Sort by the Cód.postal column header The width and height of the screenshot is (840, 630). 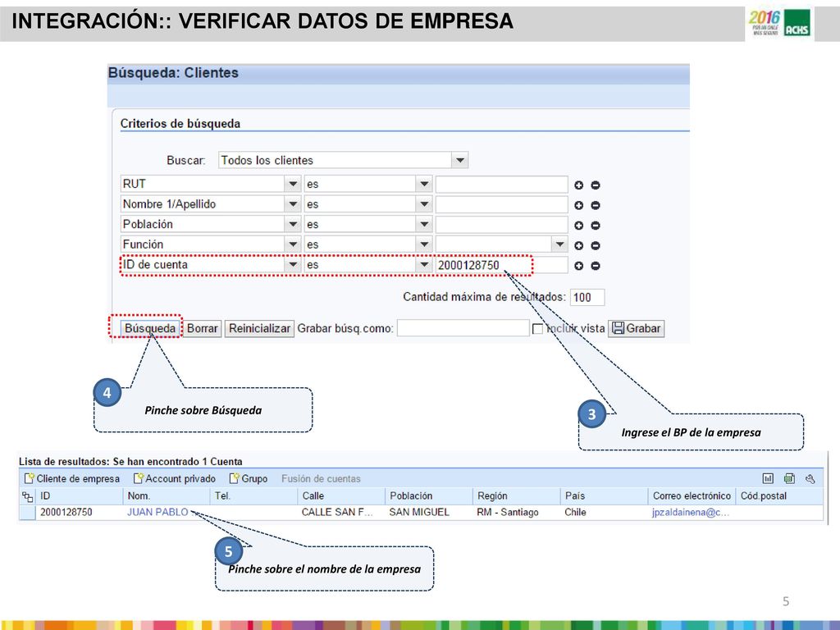pos(779,496)
